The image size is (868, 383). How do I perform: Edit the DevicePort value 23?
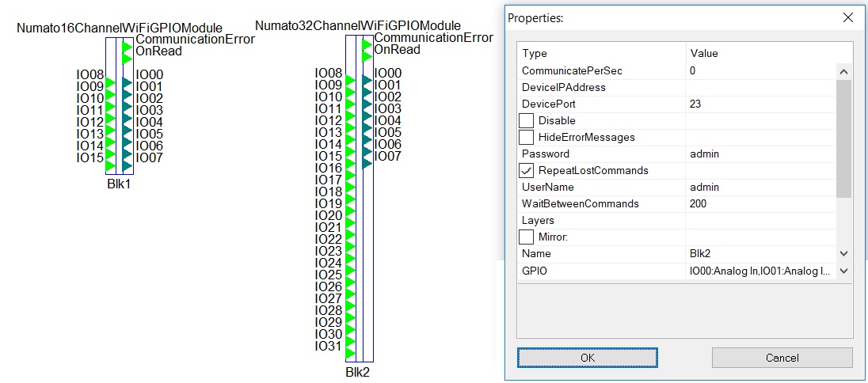pyautogui.click(x=761, y=104)
